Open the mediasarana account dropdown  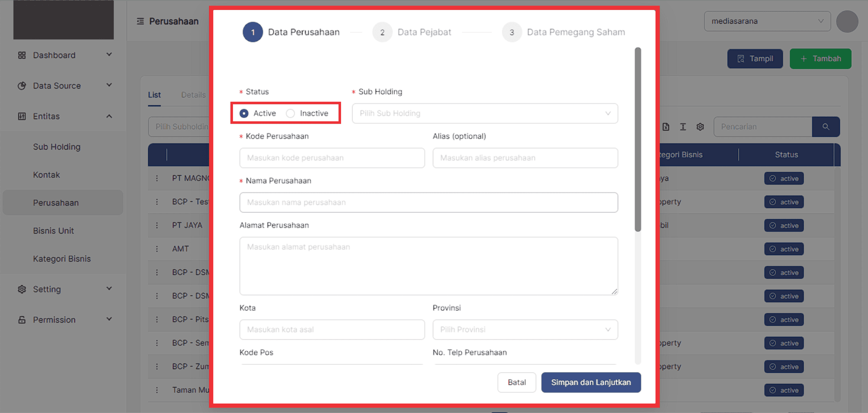click(767, 21)
